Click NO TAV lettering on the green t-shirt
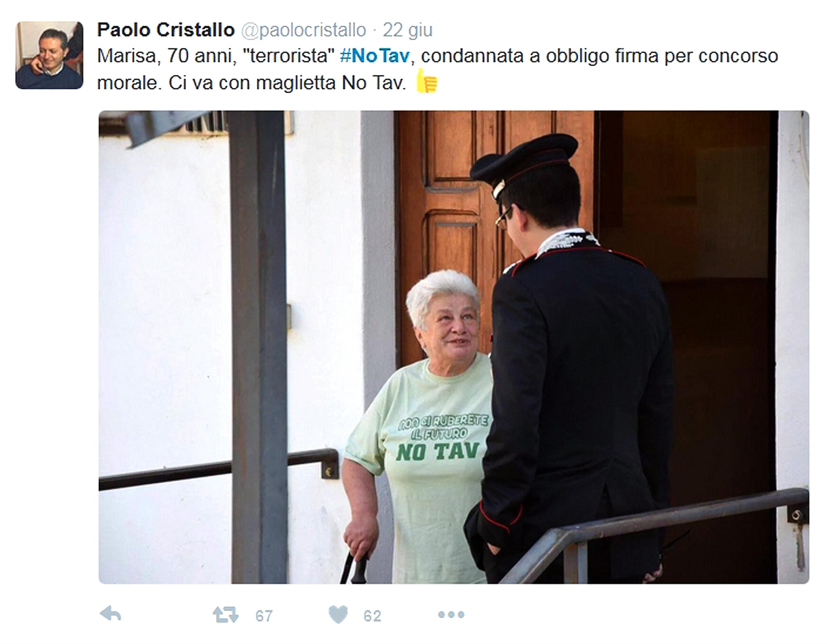Image resolution: width=827 pixels, height=644 pixels. click(438, 451)
